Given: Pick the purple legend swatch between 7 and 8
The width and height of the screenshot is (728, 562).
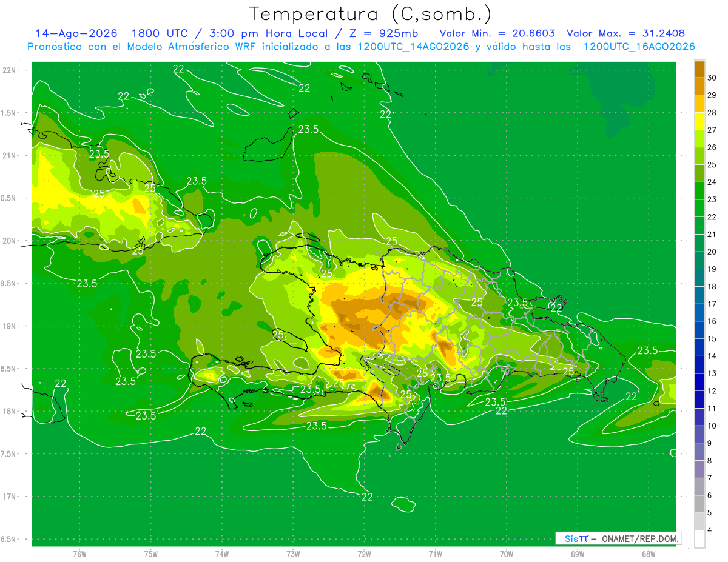Looking at the screenshot, I should 699,469.
